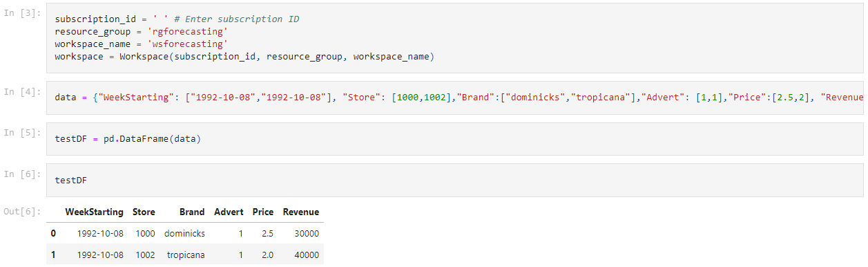The height and width of the screenshot is (267, 868).
Task: Click row index 1 in the output table
Action: pos(53,255)
